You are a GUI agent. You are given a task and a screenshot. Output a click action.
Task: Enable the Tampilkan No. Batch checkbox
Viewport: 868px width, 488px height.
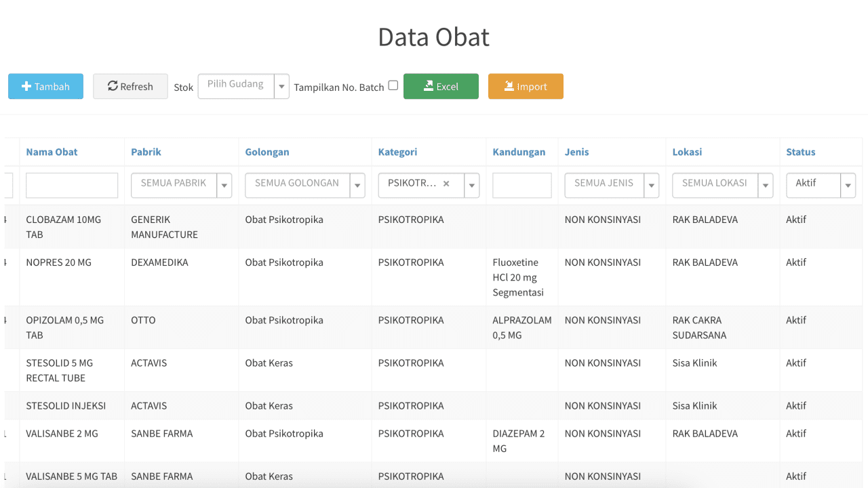(393, 85)
